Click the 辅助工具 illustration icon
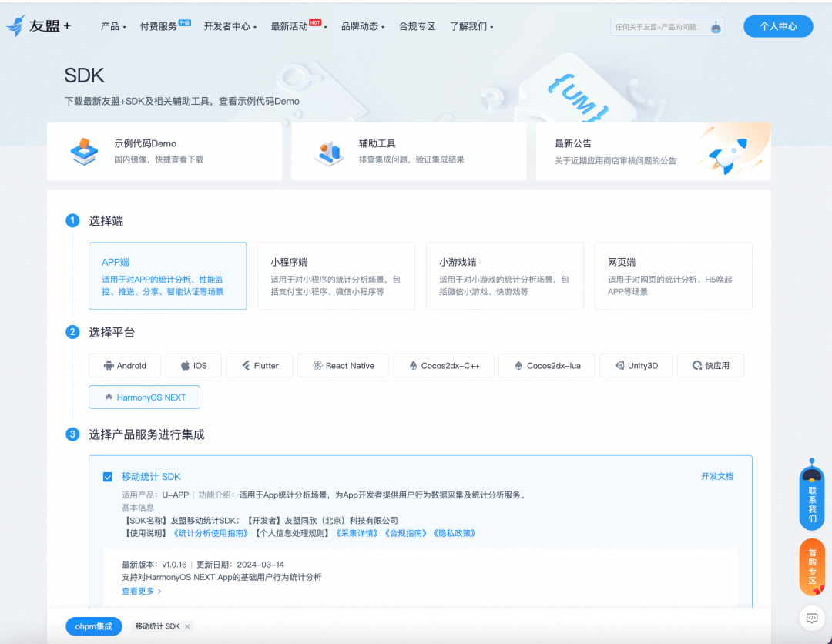832x644 pixels. click(329, 153)
